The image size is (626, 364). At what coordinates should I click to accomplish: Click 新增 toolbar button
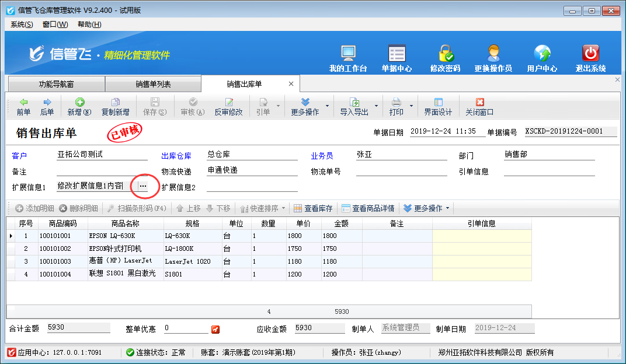pyautogui.click(x=79, y=107)
